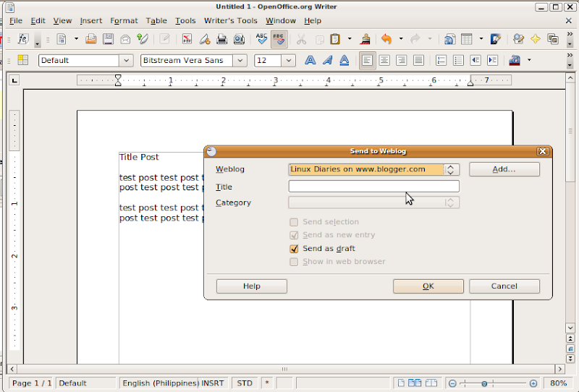Click the Italic formatting icon
The height and width of the screenshot is (392, 579).
[x=327, y=61]
